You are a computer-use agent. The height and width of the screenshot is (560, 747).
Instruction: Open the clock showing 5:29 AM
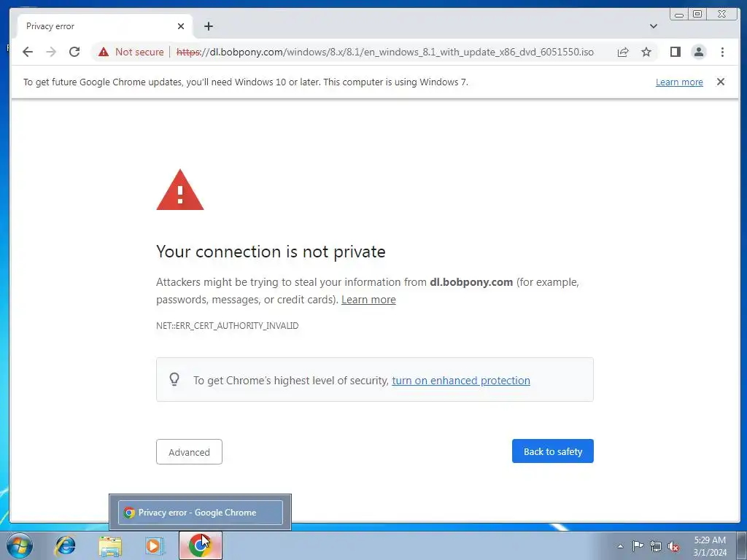coord(709,546)
